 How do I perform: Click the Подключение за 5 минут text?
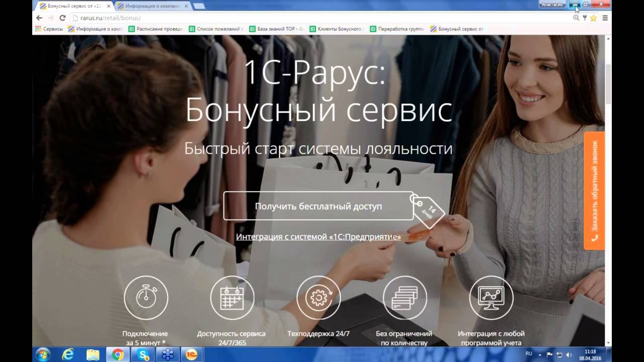coord(145,338)
